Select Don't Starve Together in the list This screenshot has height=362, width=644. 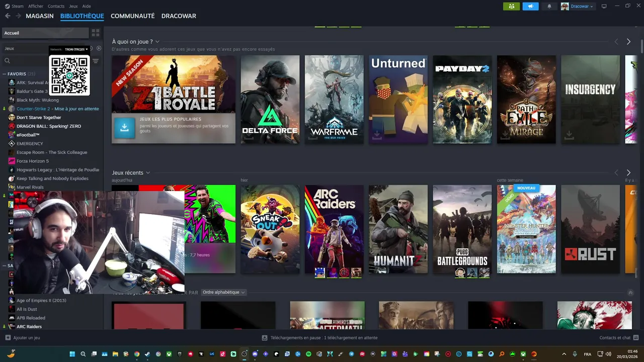pyautogui.click(x=39, y=117)
